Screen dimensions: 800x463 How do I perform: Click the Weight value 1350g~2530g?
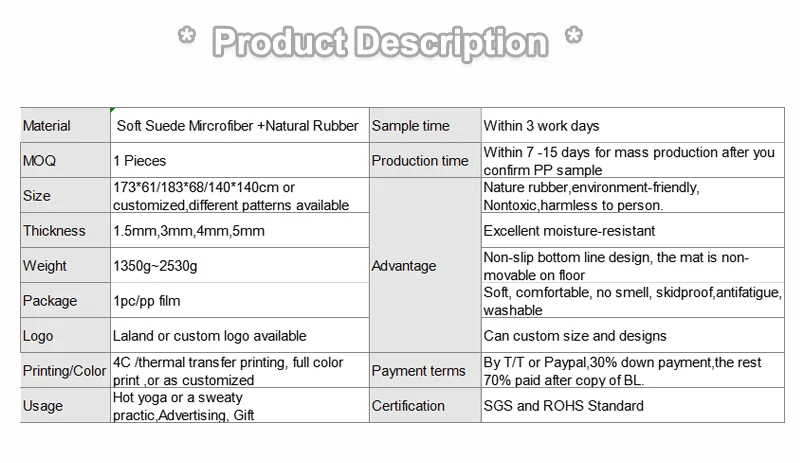coord(238,266)
